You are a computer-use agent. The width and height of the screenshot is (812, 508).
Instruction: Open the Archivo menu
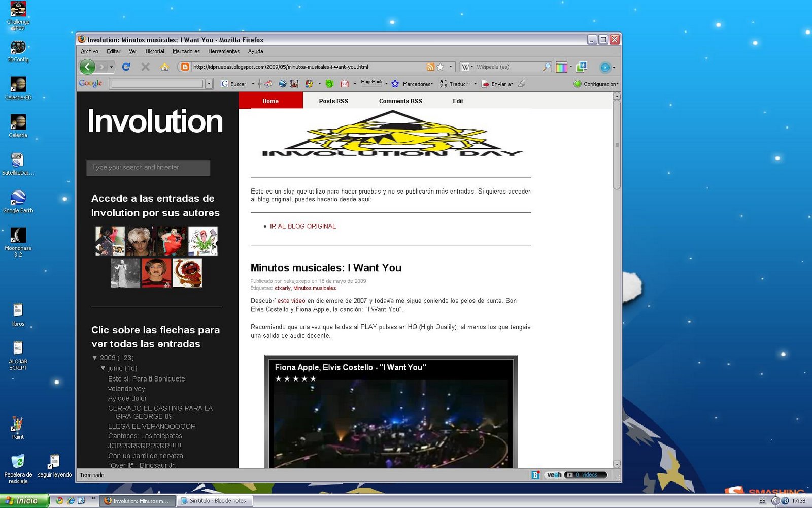(90, 51)
